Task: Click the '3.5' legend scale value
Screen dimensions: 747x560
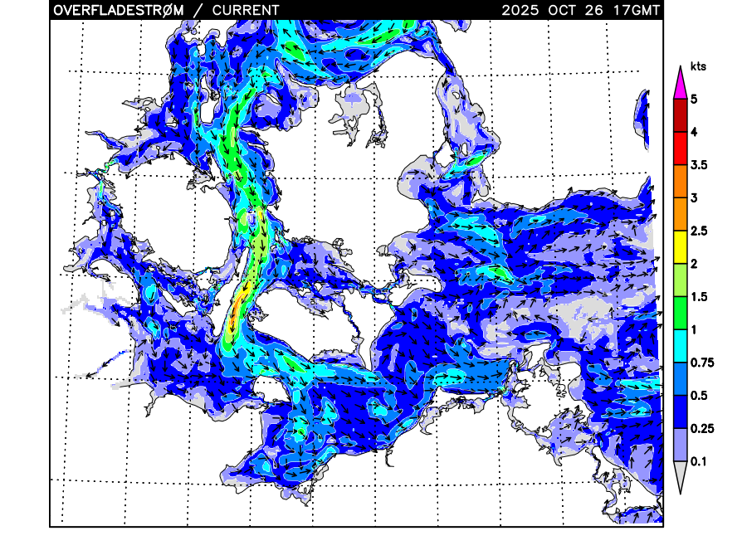Action: [699, 165]
